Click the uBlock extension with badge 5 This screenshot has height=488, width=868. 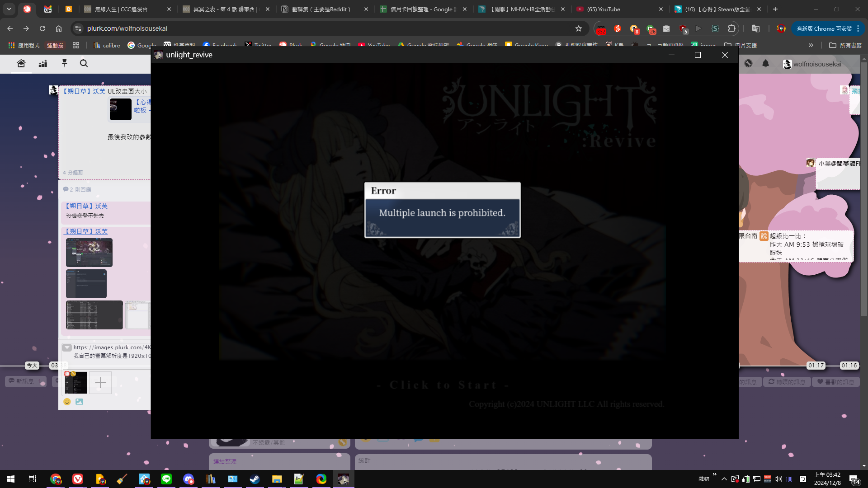click(x=683, y=29)
